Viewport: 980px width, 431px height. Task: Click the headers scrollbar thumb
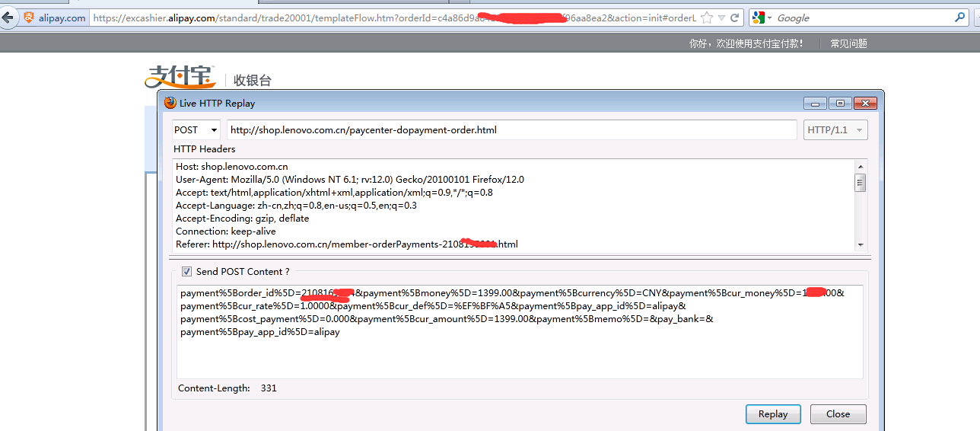(861, 182)
